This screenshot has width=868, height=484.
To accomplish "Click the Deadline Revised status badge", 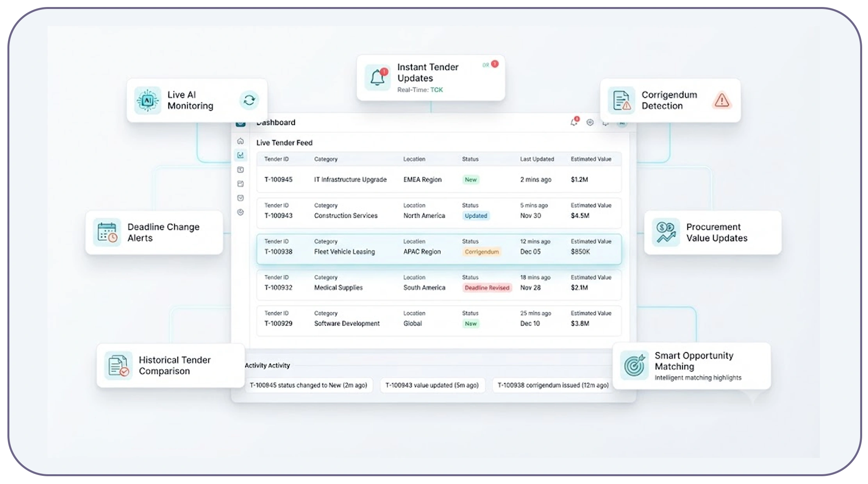I will point(487,288).
